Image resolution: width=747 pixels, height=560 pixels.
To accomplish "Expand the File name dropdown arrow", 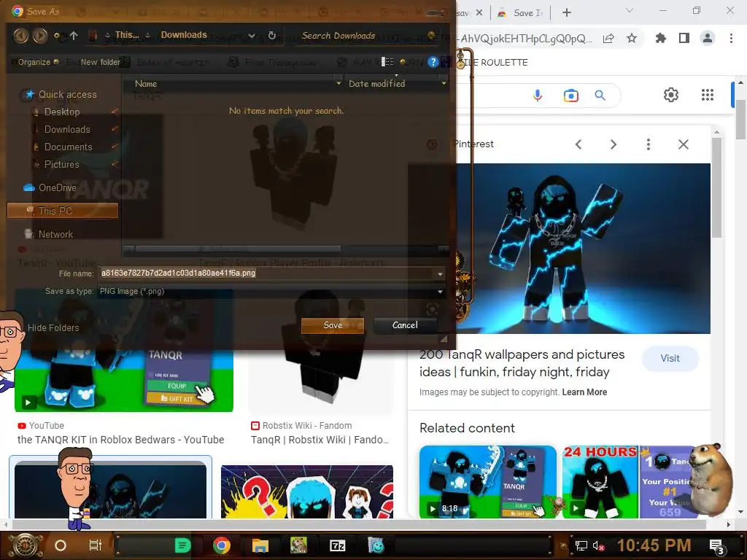I will point(440,274).
